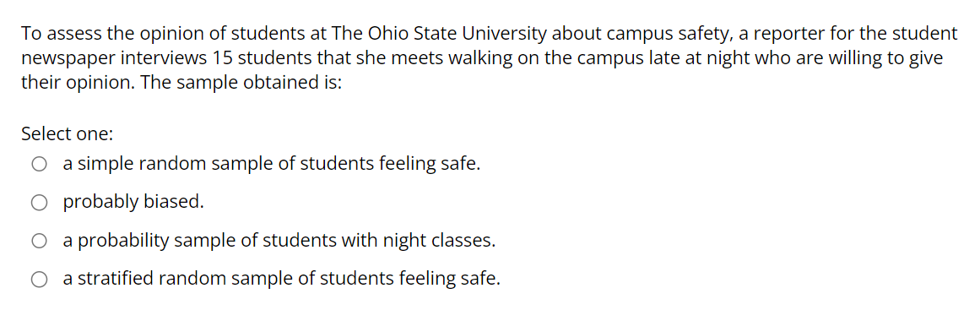
Task: Click the "Select one:" prompt text
Action: (x=67, y=133)
